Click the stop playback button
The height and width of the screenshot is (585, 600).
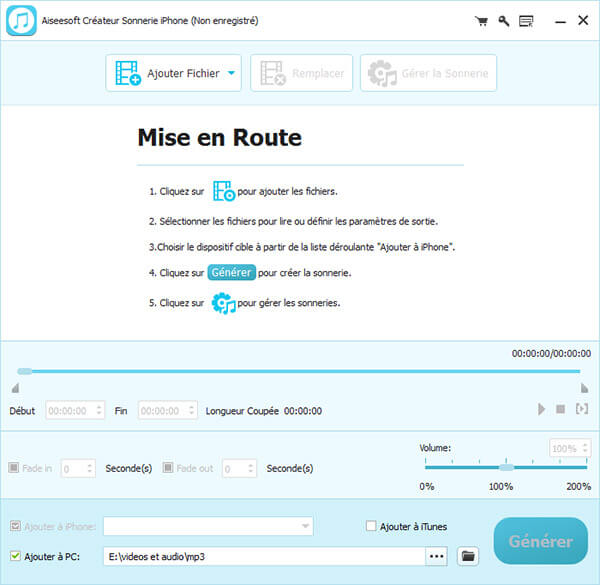pyautogui.click(x=561, y=409)
